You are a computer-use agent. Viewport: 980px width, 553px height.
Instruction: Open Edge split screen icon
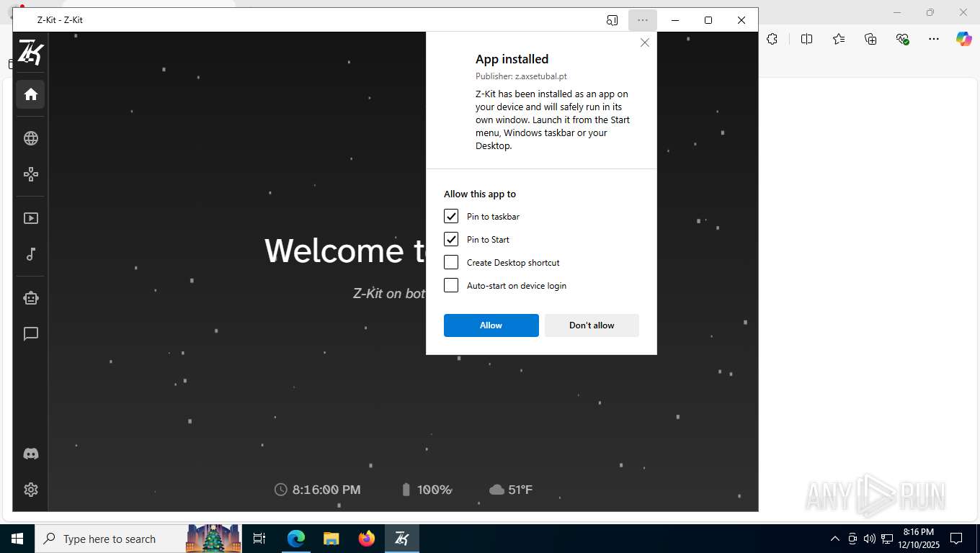click(x=806, y=39)
